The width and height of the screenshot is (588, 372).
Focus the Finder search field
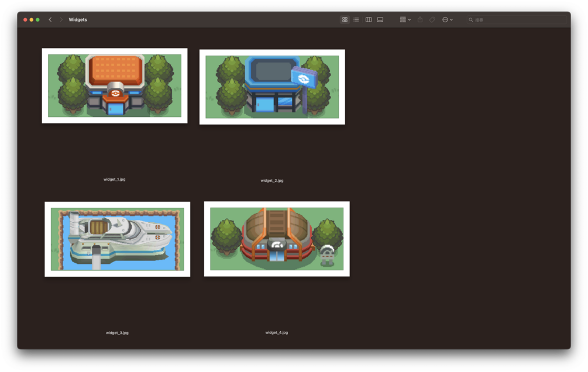click(x=517, y=20)
